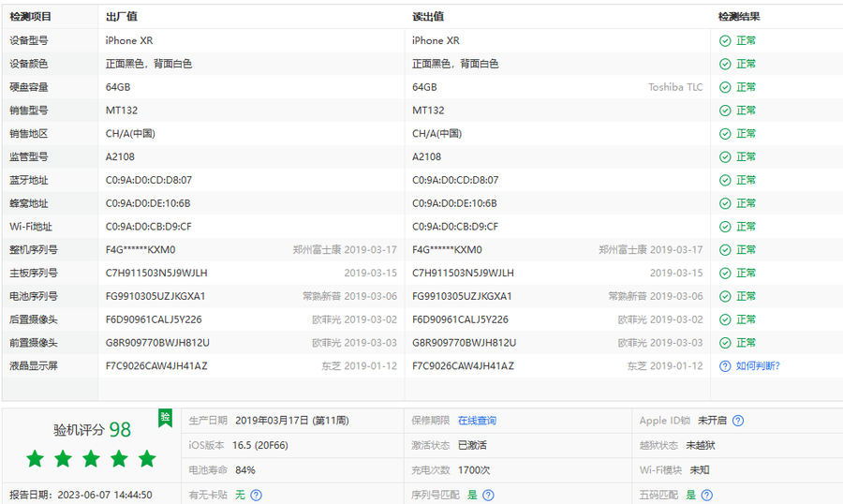Select factory Bluetooth address C0:9A:D0:CD:D8:07
The image size is (843, 504).
tap(148, 180)
